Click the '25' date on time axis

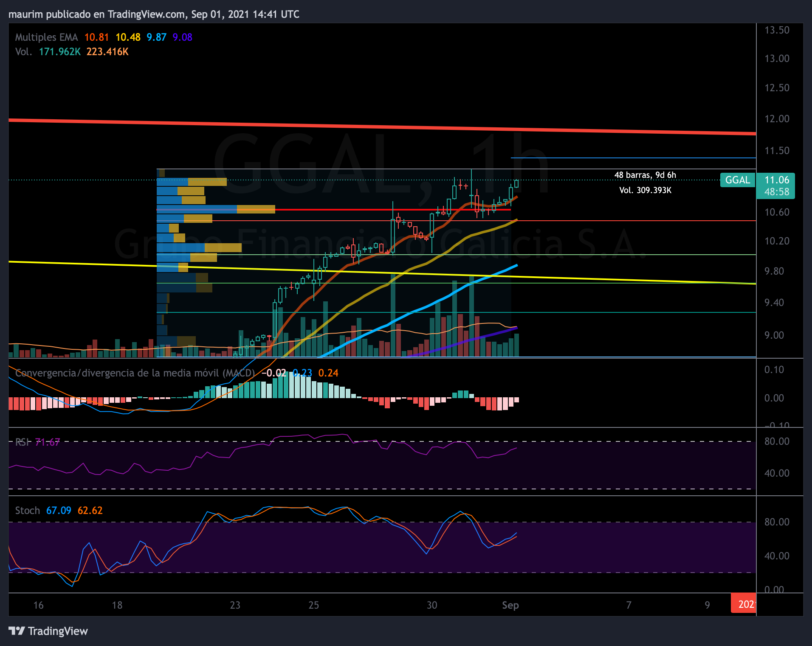[x=314, y=605]
